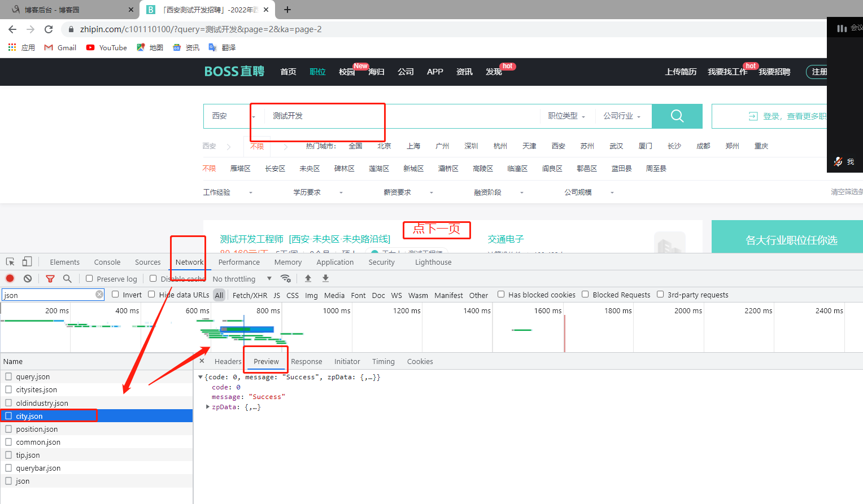Click the import HAR upload arrow icon
Viewport: 863px width, 504px height.
[308, 278]
